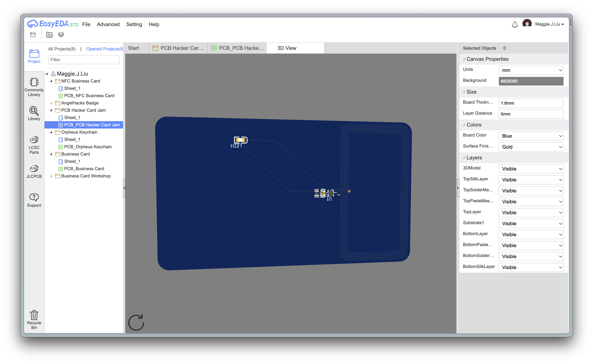Open the Setting menu
Screen dimensions: 593x364
point(134,24)
